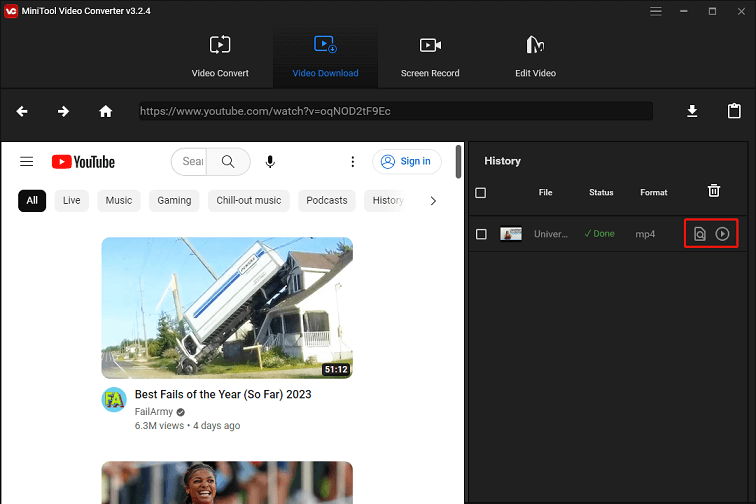756x504 pixels.
Task: Select the History filter chip
Action: coord(388,201)
